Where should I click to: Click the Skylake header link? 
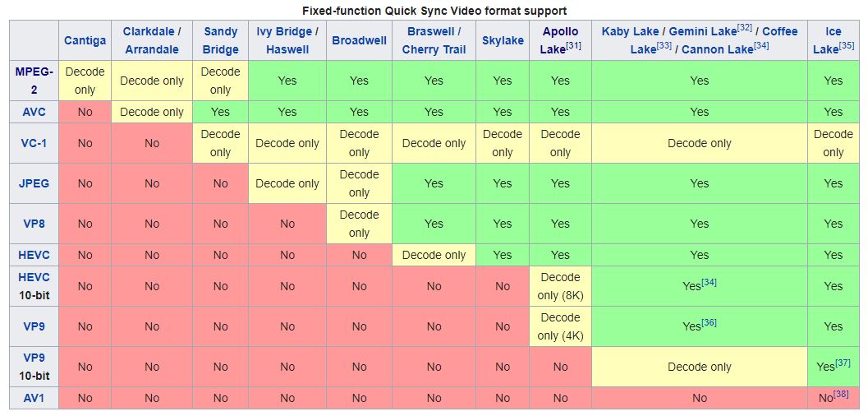[503, 40]
